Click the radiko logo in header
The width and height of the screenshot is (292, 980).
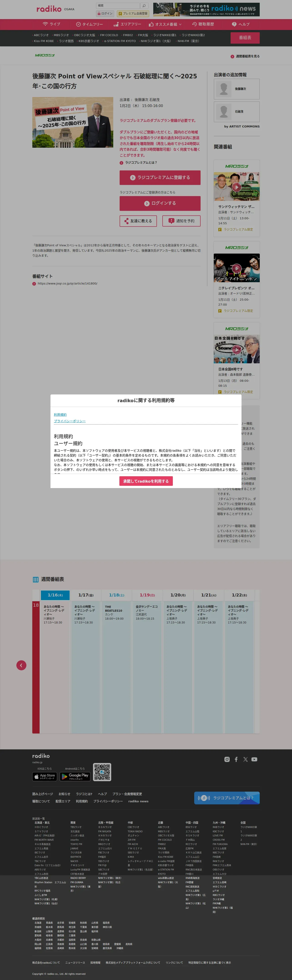(49, 9)
